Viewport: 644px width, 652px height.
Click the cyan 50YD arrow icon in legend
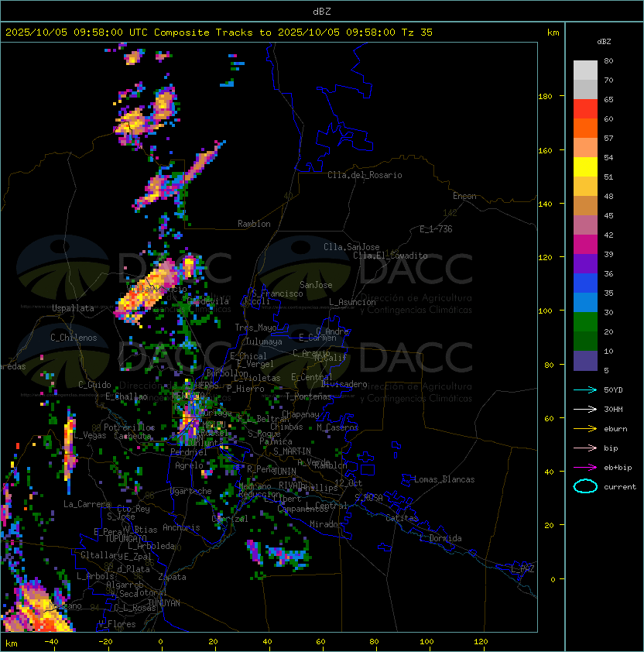click(x=585, y=390)
